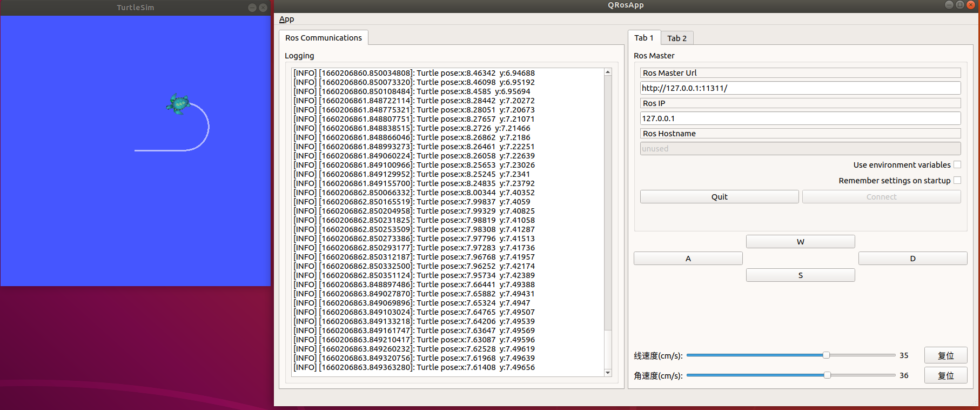Enable Use environment variables checkbox

click(x=957, y=165)
